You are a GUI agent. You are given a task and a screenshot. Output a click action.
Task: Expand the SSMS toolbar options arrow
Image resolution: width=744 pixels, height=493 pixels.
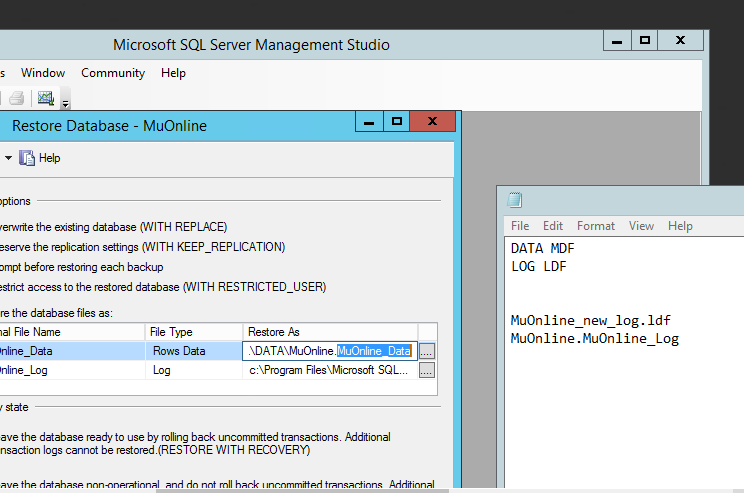[x=65, y=102]
